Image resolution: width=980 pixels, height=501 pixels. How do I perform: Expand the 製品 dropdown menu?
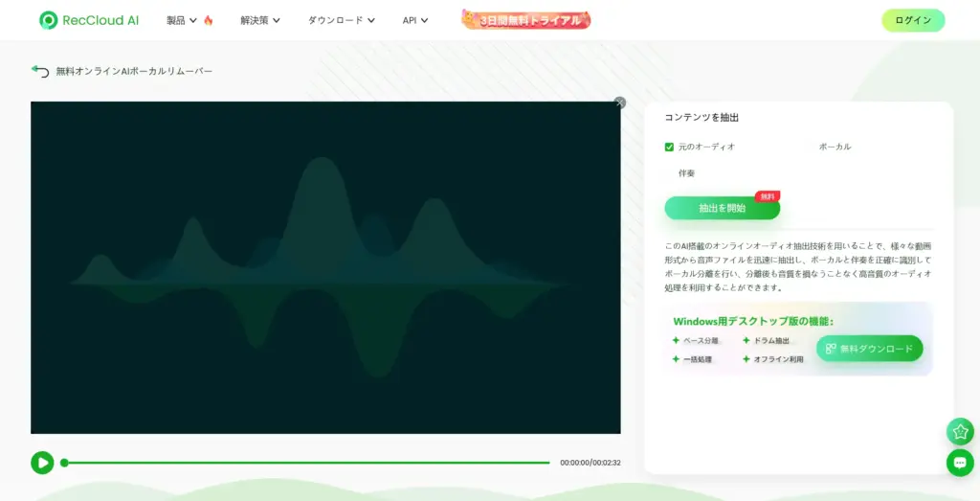(x=181, y=20)
